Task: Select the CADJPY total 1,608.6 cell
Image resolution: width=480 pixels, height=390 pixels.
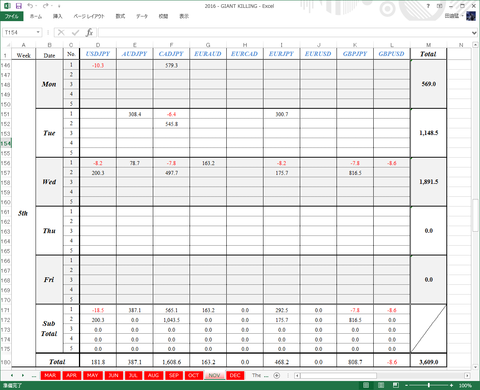Action: (x=171, y=362)
